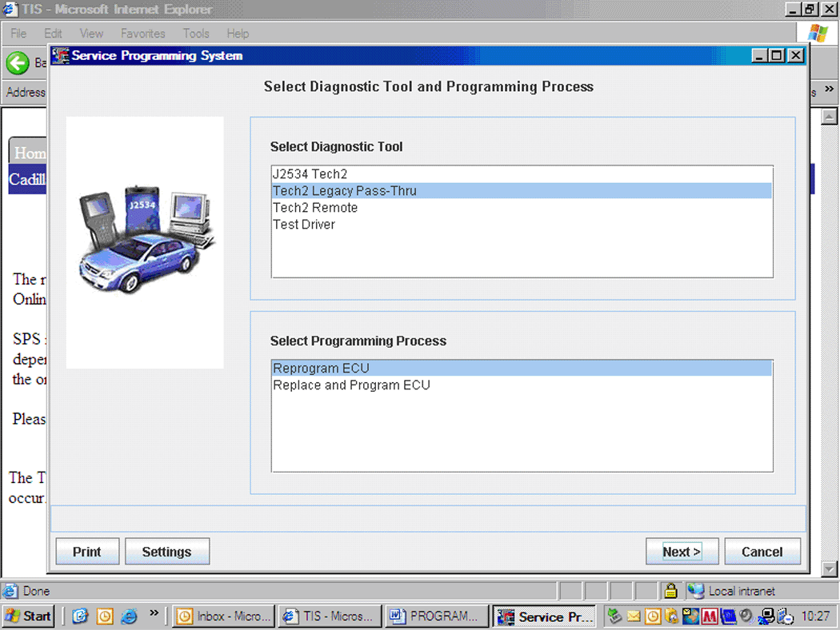The image size is (840, 630).
Task: Open the red McAfee tray icon
Action: point(710,616)
